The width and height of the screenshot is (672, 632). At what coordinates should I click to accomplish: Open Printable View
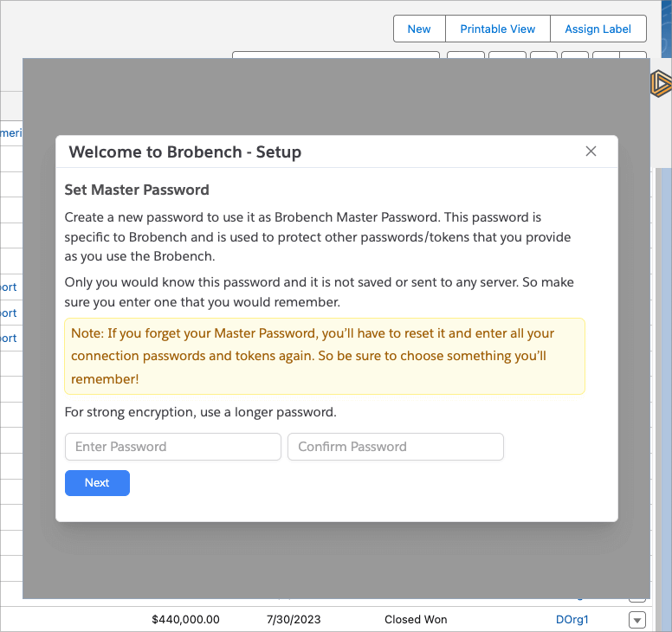(498, 29)
